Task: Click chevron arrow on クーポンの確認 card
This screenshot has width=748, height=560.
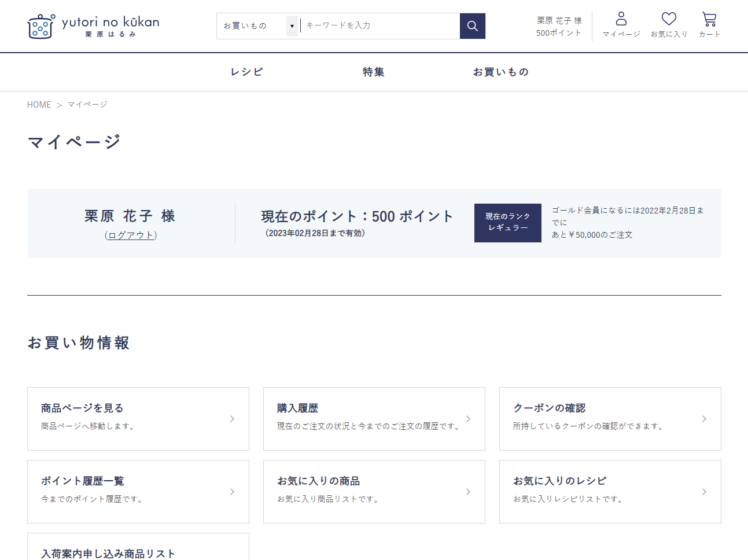Action: pos(705,419)
